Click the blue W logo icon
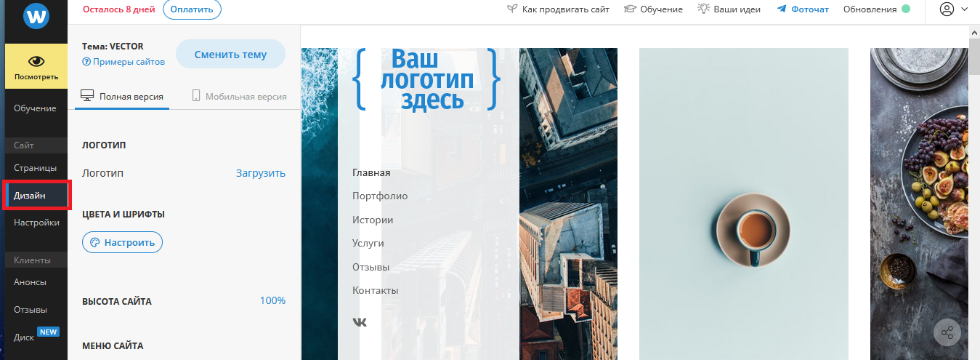This screenshot has width=980, height=360. click(35, 16)
